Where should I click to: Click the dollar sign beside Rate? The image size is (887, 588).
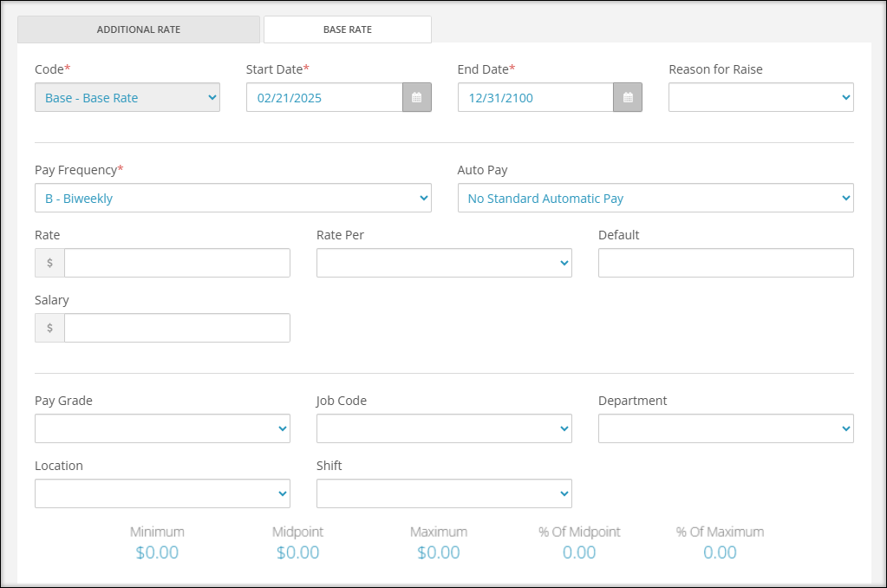coord(49,263)
